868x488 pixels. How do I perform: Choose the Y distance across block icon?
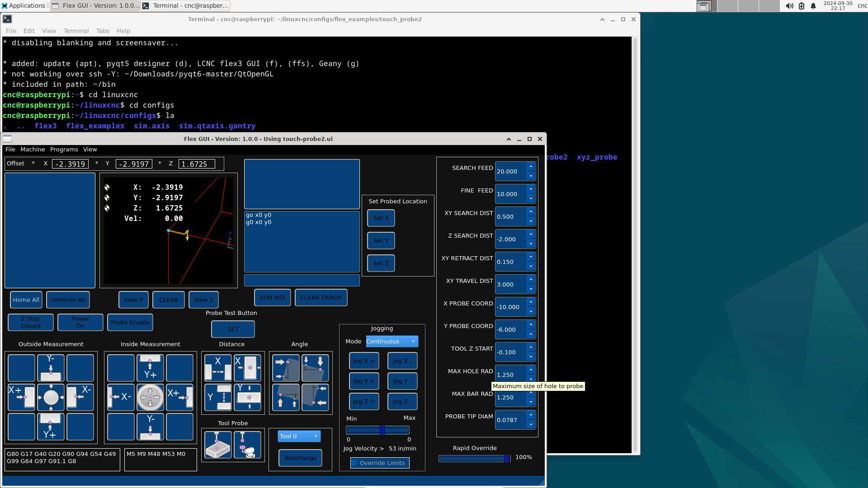coord(247,397)
